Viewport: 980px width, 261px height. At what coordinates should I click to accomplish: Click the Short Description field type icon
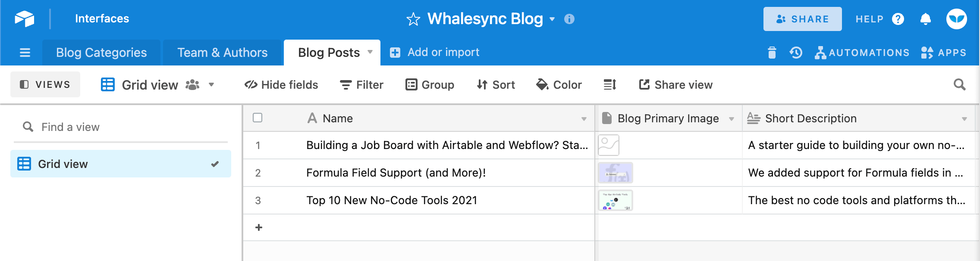coord(754,118)
